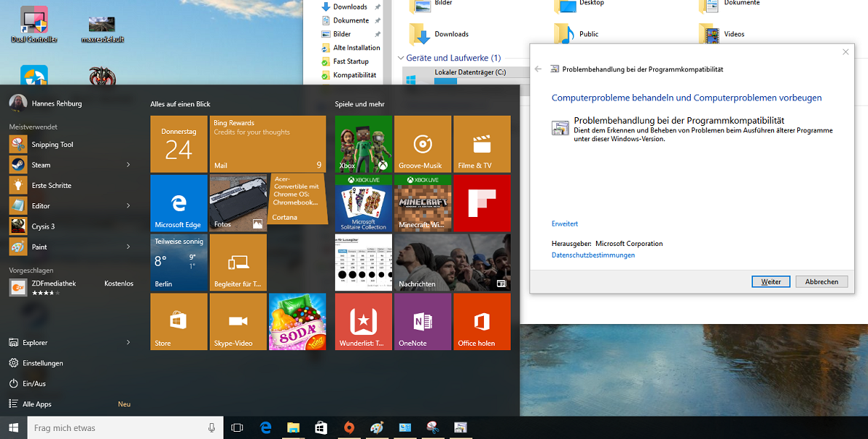Launch the Candy Crush Soda tile
The height and width of the screenshot is (439, 868).
pos(297,322)
